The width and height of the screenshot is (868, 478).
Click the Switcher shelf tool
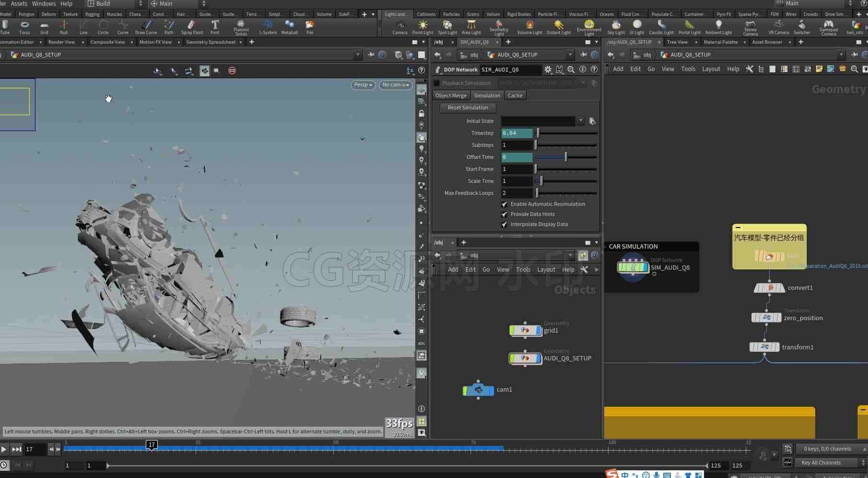point(802,27)
